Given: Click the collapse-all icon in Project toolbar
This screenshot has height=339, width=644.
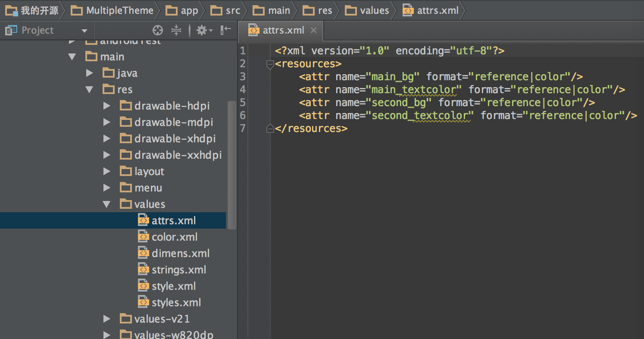Looking at the screenshot, I should tap(175, 30).
